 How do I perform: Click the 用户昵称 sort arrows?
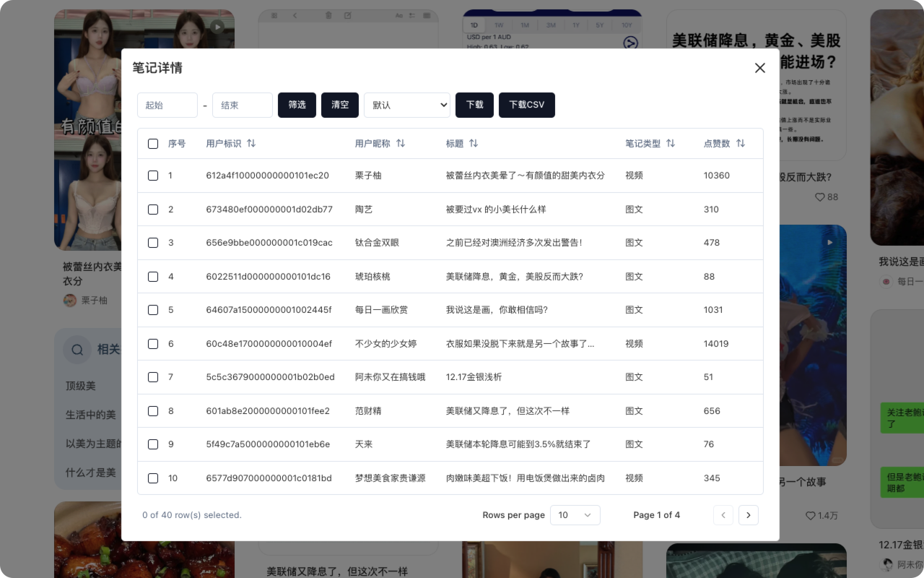click(401, 143)
